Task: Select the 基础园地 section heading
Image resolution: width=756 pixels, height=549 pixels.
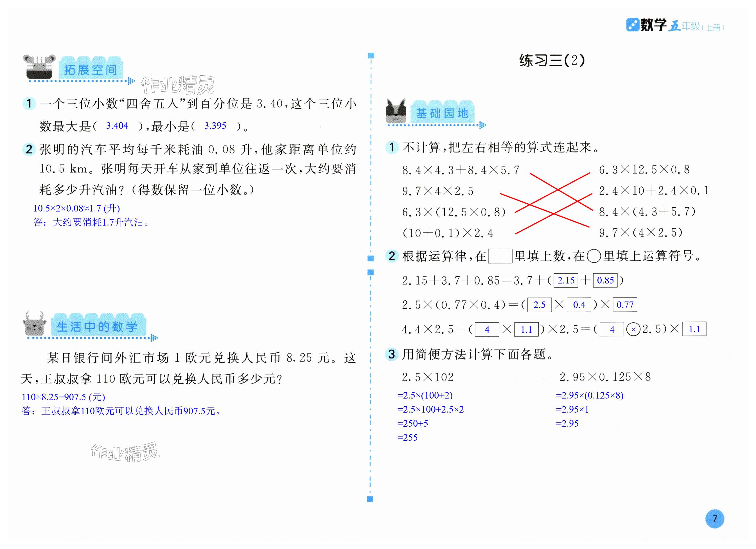Action: 442,113
